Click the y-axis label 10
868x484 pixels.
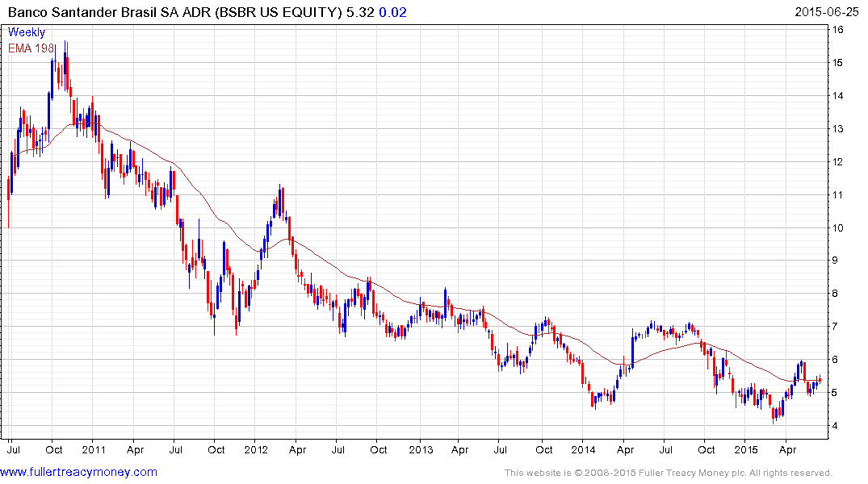(837, 228)
